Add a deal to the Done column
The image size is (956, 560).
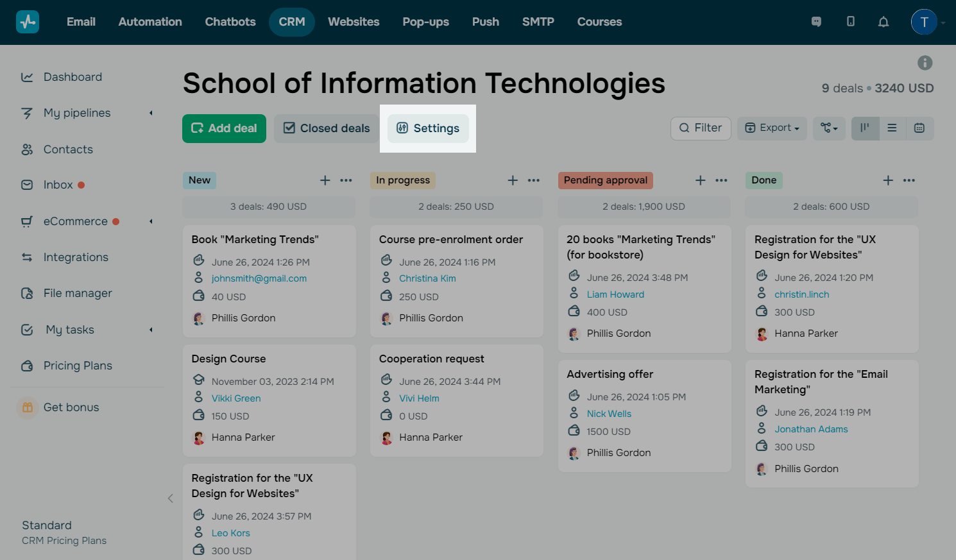click(888, 180)
